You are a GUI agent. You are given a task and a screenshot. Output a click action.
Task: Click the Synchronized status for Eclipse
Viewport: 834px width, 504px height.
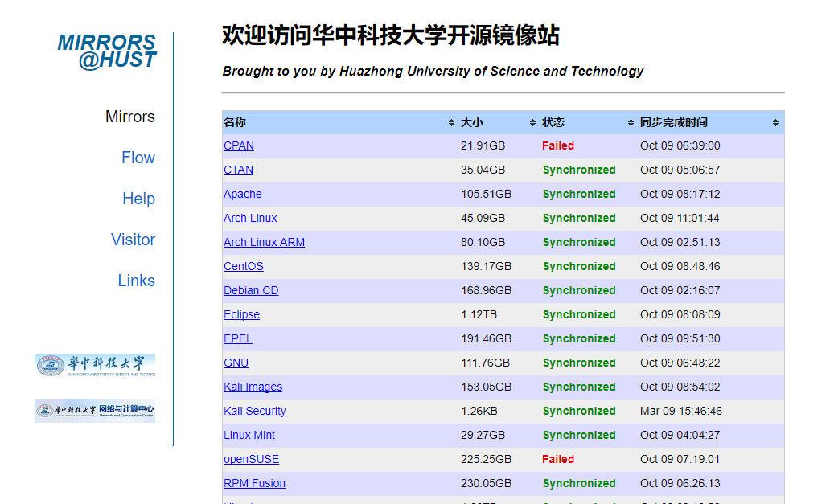579,314
